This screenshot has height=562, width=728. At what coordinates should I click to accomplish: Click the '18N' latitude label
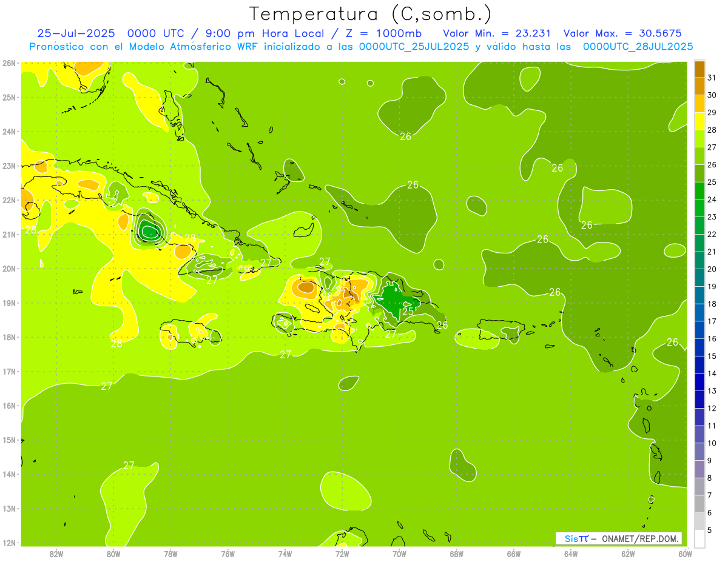(x=9, y=337)
